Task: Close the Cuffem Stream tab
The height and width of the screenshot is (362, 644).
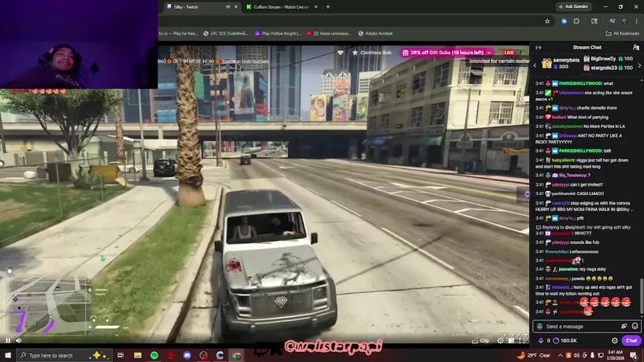Action: pos(316,7)
